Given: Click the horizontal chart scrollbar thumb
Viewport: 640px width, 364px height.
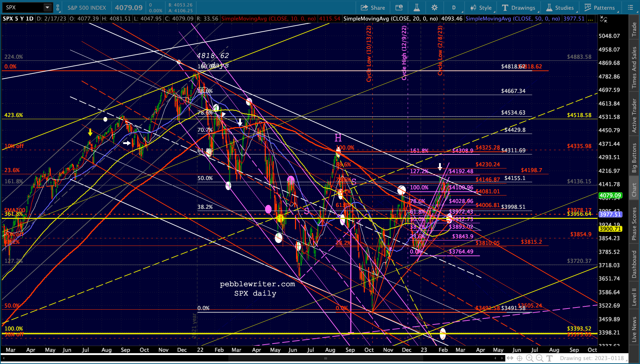Looking at the screenshot, I should (x=326, y=358).
